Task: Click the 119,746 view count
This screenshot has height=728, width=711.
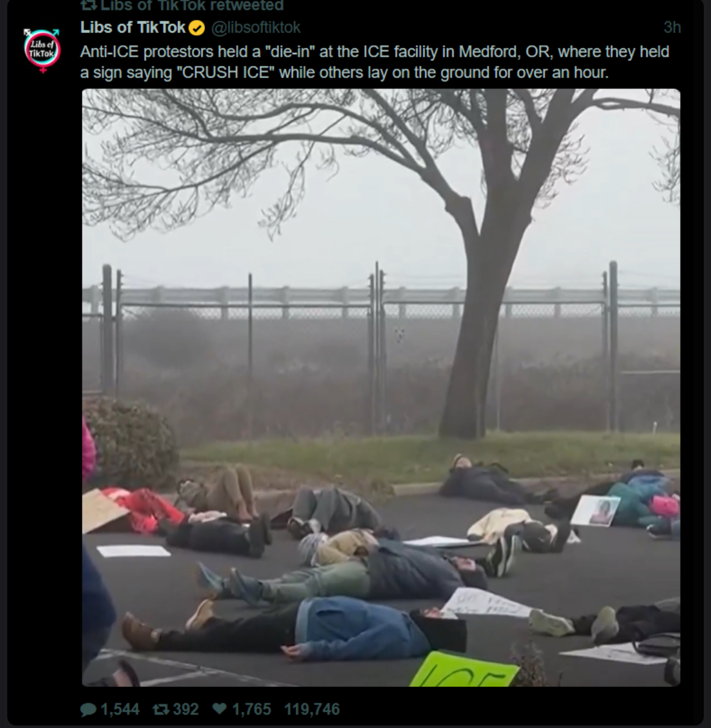Action: [x=312, y=709]
